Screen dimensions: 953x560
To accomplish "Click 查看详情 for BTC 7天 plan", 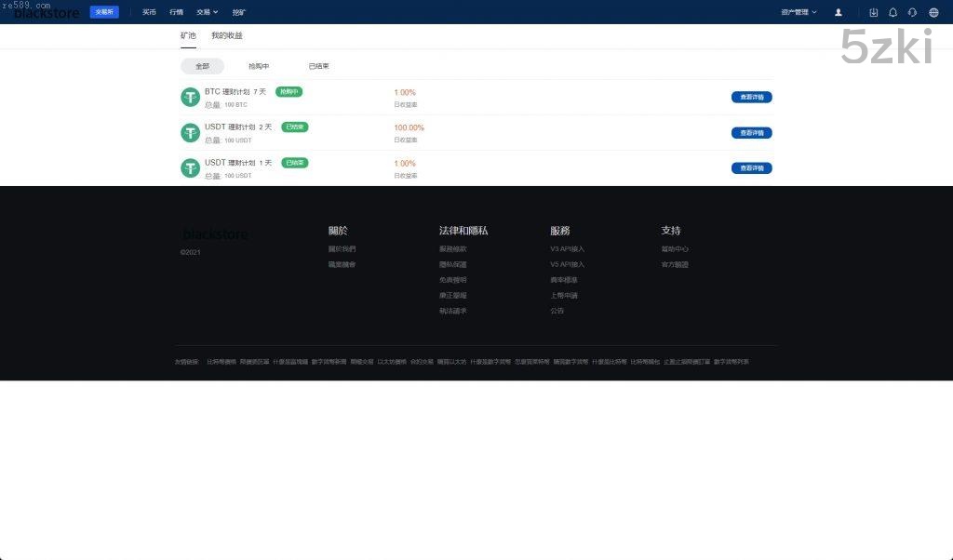I will point(751,98).
